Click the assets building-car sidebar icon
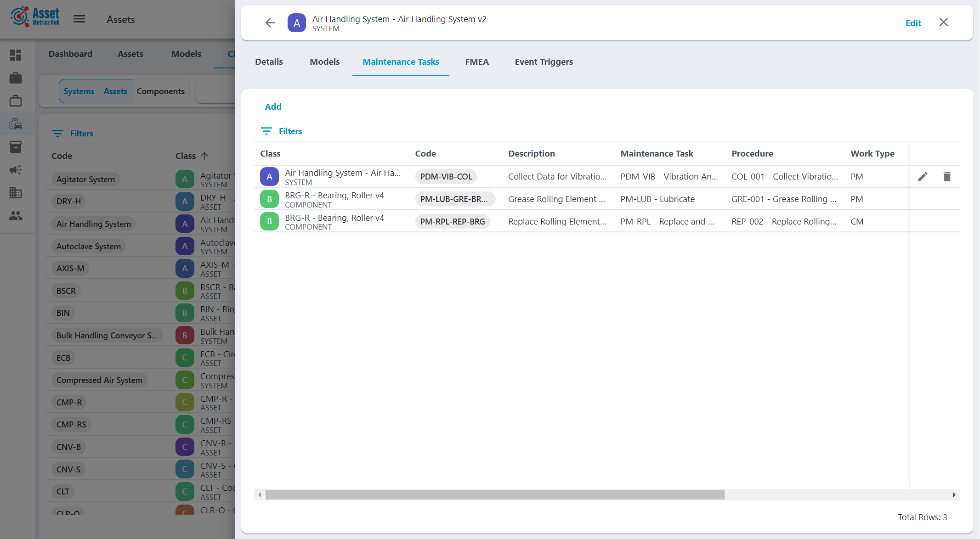The image size is (980, 539). 16,124
